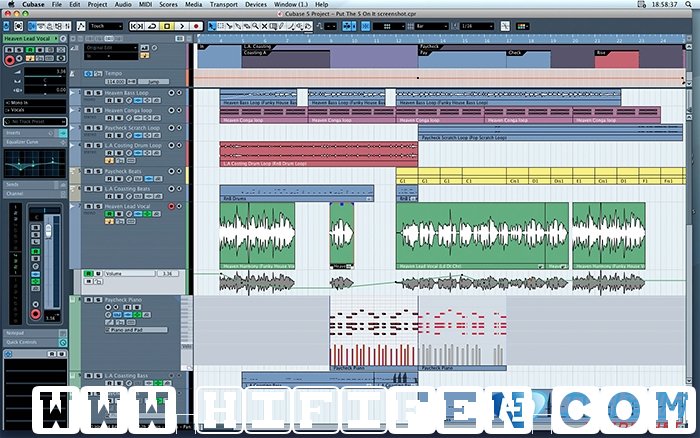Open the File menu

tap(57, 4)
